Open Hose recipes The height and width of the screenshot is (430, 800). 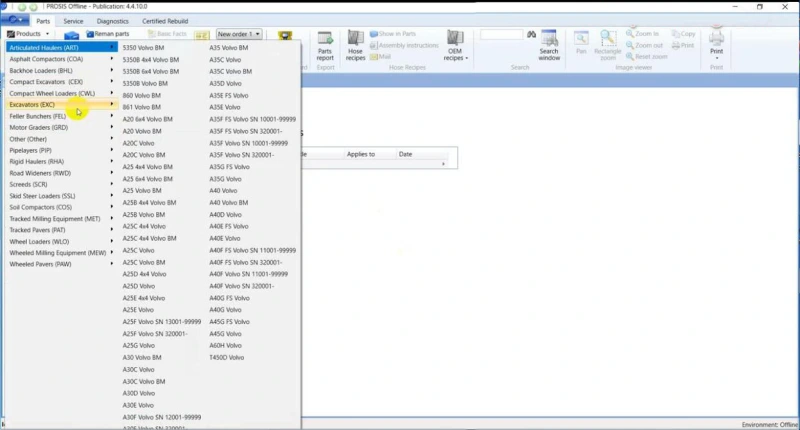click(x=355, y=46)
